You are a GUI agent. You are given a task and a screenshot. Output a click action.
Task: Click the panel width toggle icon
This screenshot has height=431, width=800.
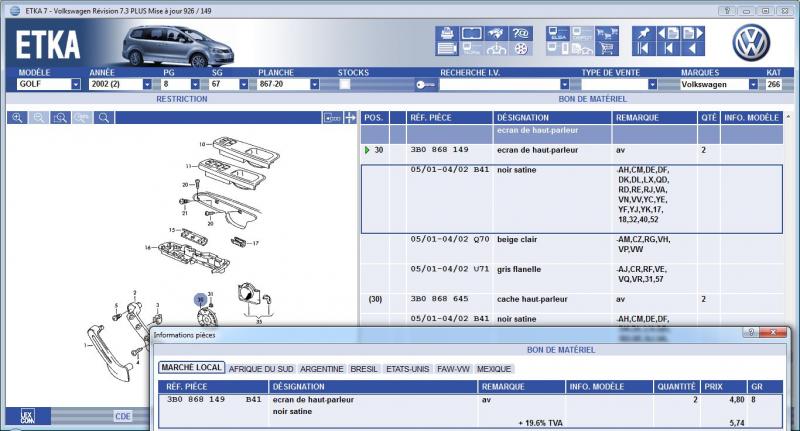[332, 118]
